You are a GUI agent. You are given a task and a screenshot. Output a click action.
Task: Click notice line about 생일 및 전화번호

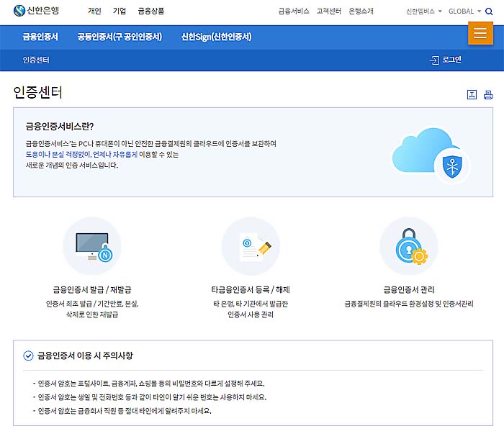152,397
